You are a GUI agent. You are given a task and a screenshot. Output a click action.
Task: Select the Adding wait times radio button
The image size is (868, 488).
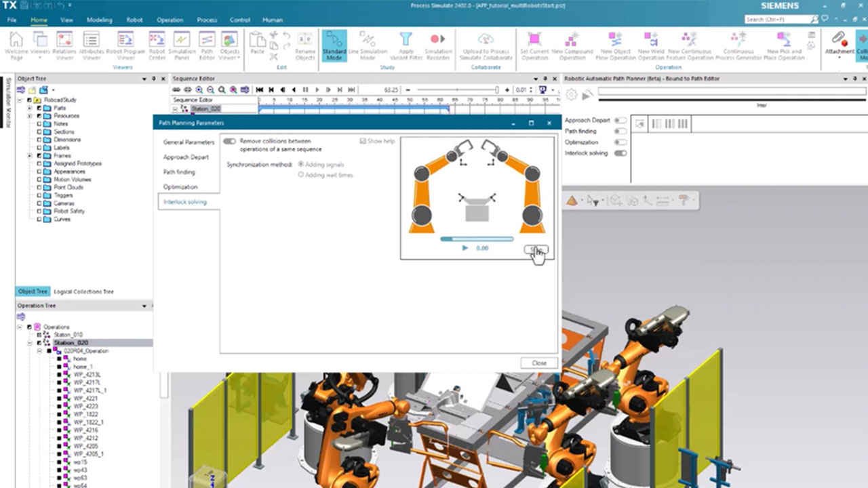pos(300,174)
